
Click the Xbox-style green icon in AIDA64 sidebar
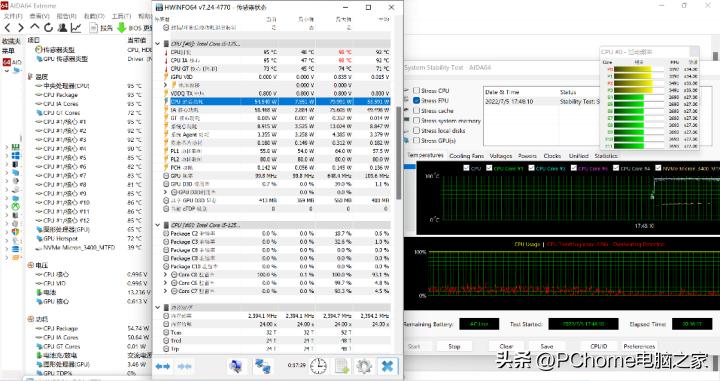[16, 207]
